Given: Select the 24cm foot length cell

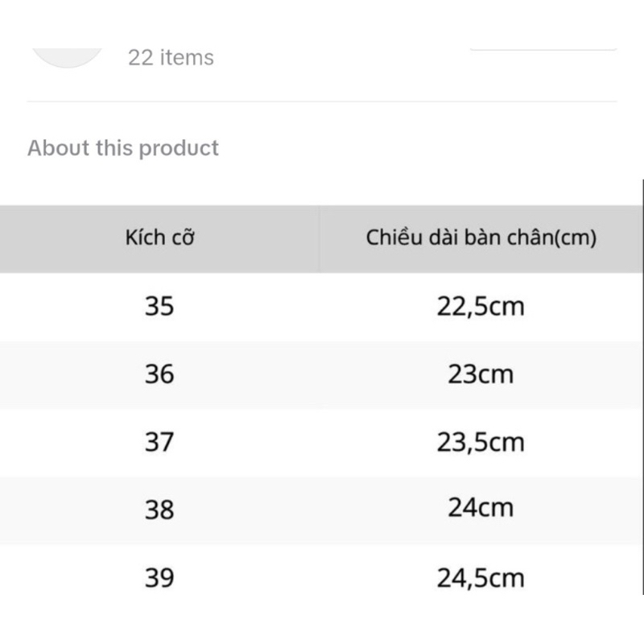Looking at the screenshot, I should pyautogui.click(x=481, y=508).
